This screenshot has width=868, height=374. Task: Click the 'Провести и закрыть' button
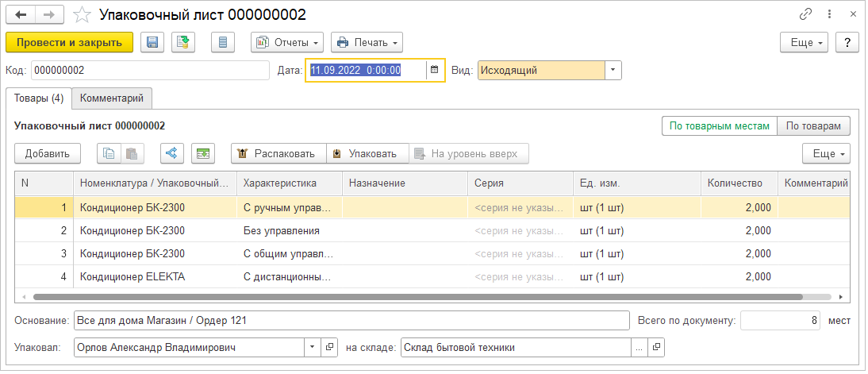pyautogui.click(x=69, y=42)
